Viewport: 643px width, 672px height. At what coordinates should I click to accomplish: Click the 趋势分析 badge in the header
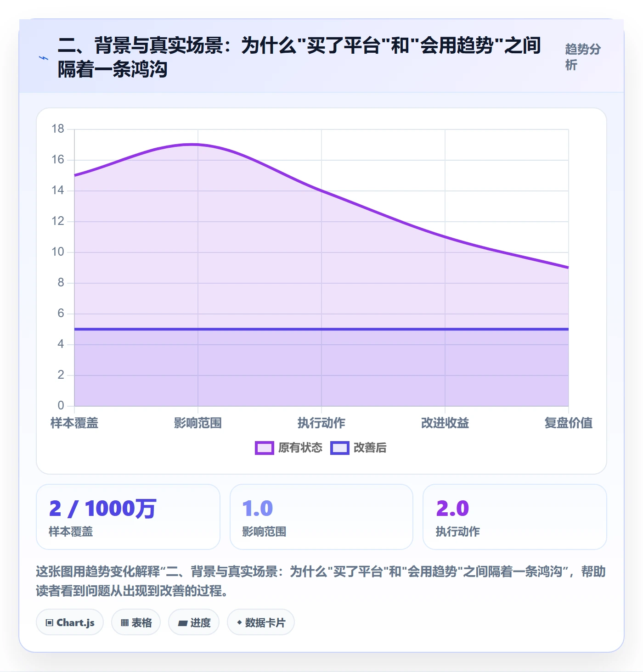tap(583, 57)
